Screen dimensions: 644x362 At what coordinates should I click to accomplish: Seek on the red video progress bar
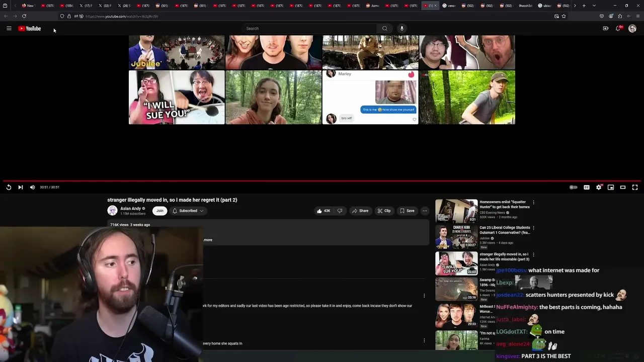coord(322,180)
